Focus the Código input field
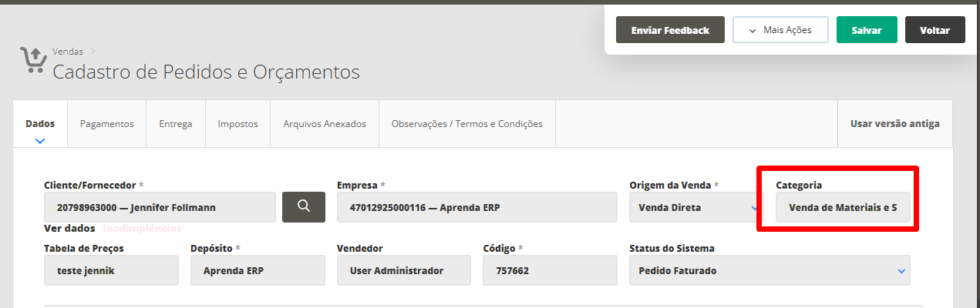 (x=550, y=270)
